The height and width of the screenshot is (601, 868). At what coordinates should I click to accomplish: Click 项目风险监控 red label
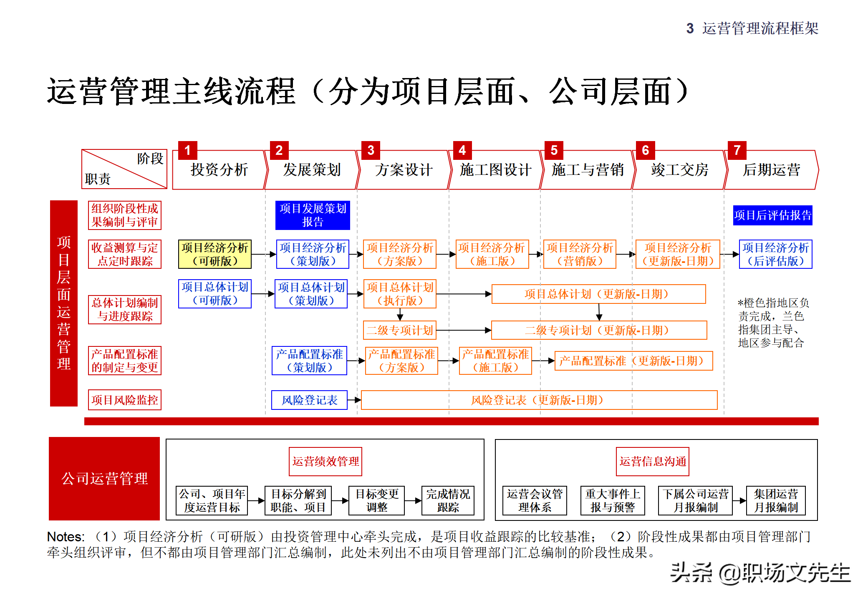click(124, 399)
